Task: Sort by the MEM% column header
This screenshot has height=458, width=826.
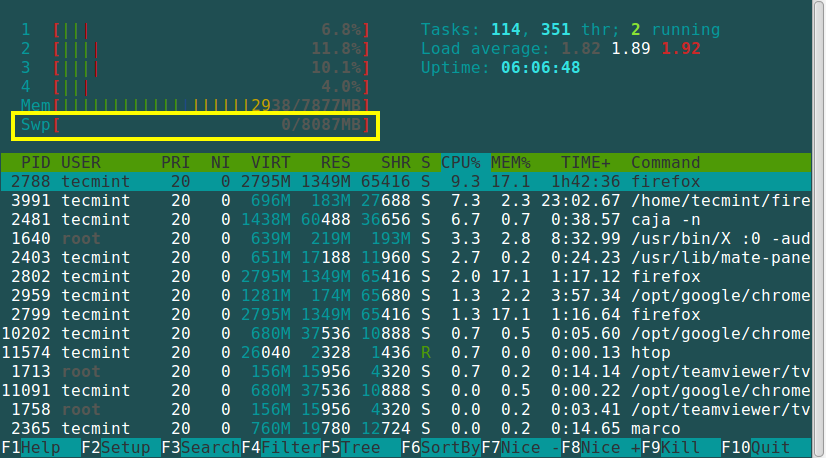Action: coord(511,162)
